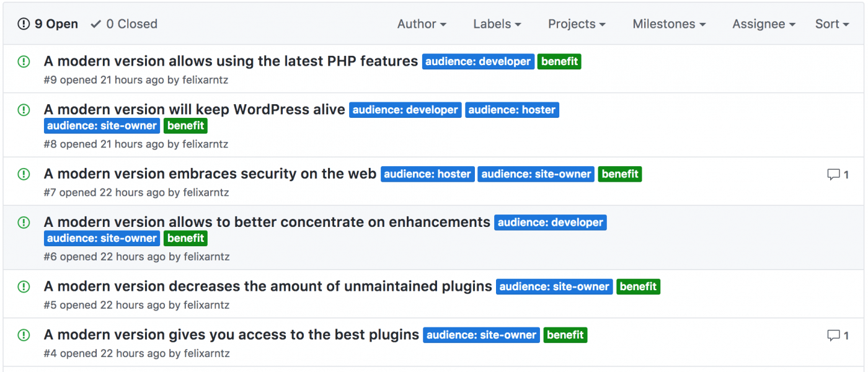Image resolution: width=868 pixels, height=372 pixels.
Task: Click open-issue icon for best plugins issue
Action: pyautogui.click(x=24, y=335)
